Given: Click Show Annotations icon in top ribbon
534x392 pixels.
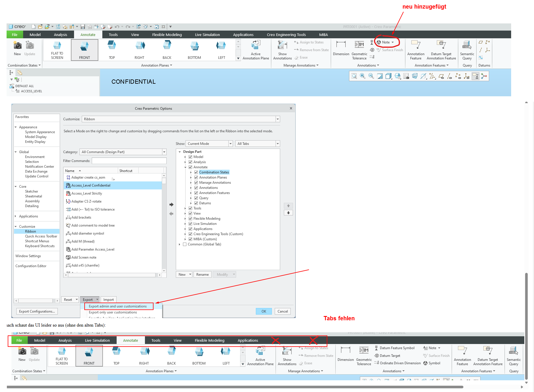Looking at the screenshot, I should click(282, 45).
